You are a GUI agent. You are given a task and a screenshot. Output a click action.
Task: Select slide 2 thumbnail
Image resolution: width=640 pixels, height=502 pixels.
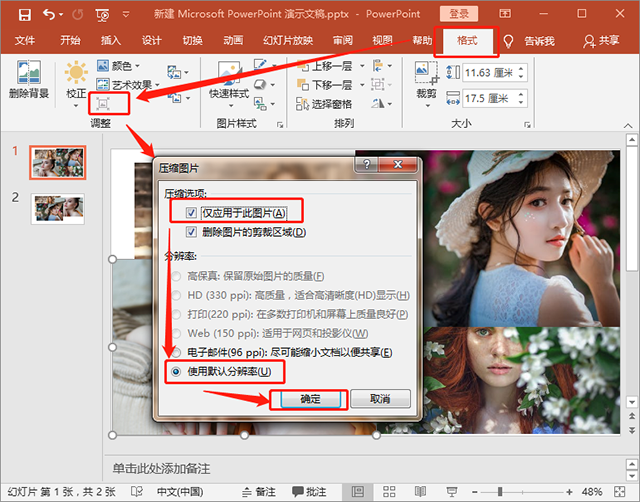[58, 209]
